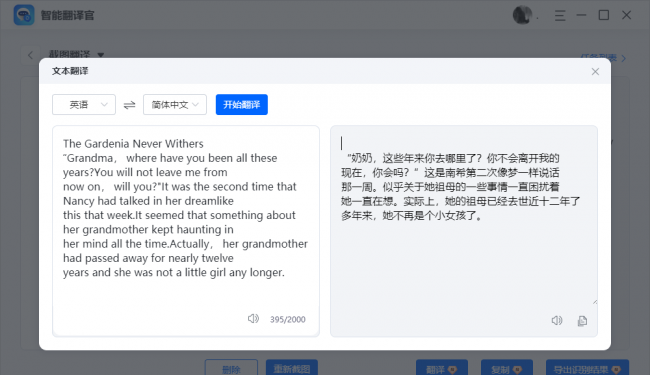The image size is (650, 375).
Task: Click the 智能翻译官 app logo icon
Action: 24,15
